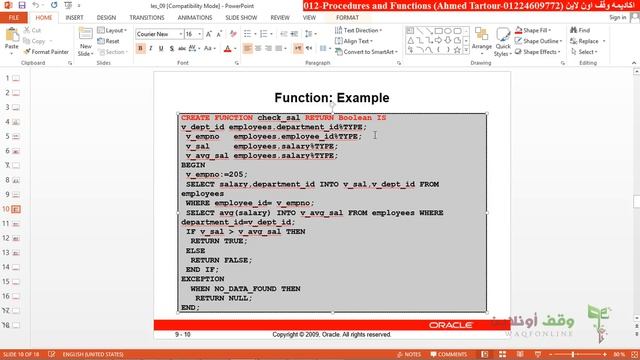Click the Format Painter brush button
Viewport: 640px width, 360px height.
(46, 52)
